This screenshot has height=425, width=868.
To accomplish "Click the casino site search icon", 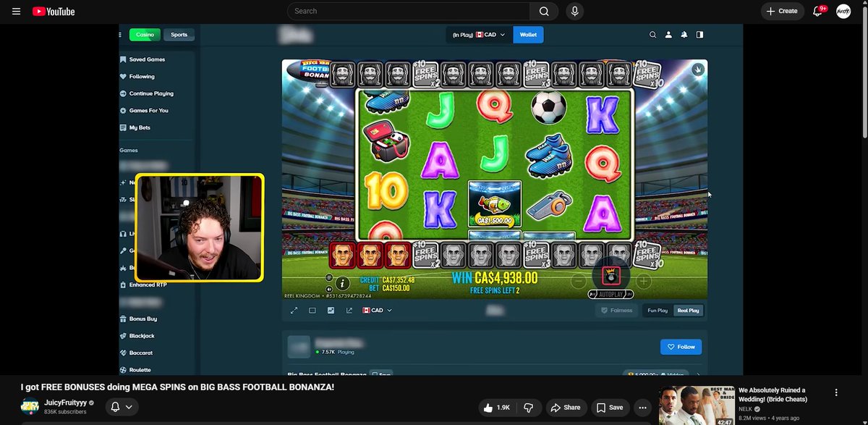I will tap(652, 34).
